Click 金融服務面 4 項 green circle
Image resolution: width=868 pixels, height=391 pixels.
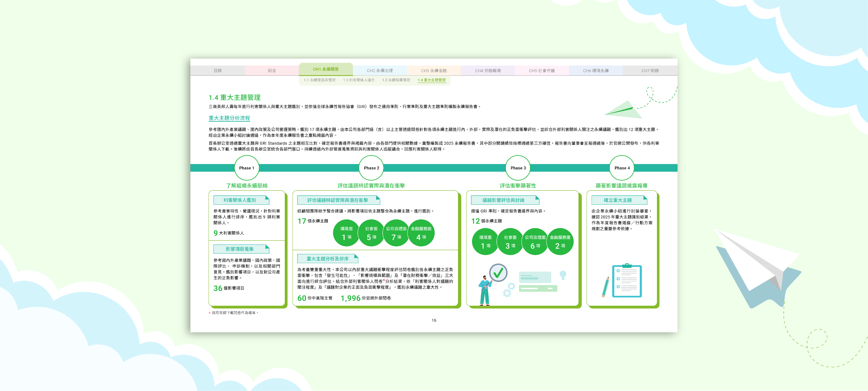coord(421,233)
